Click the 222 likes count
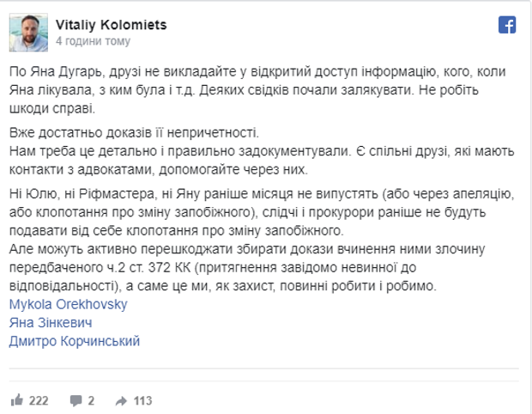The width and height of the screenshot is (532, 414). (39, 400)
